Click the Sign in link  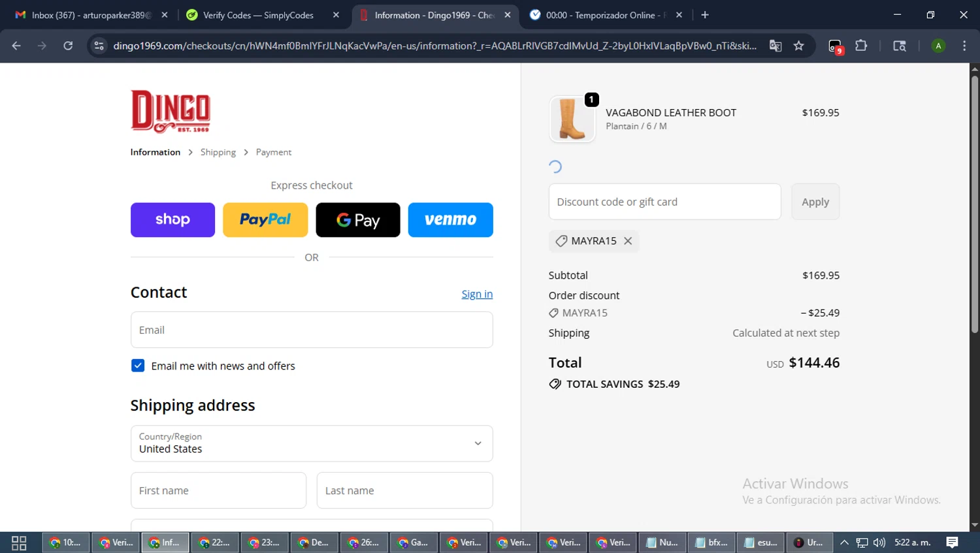(x=477, y=294)
